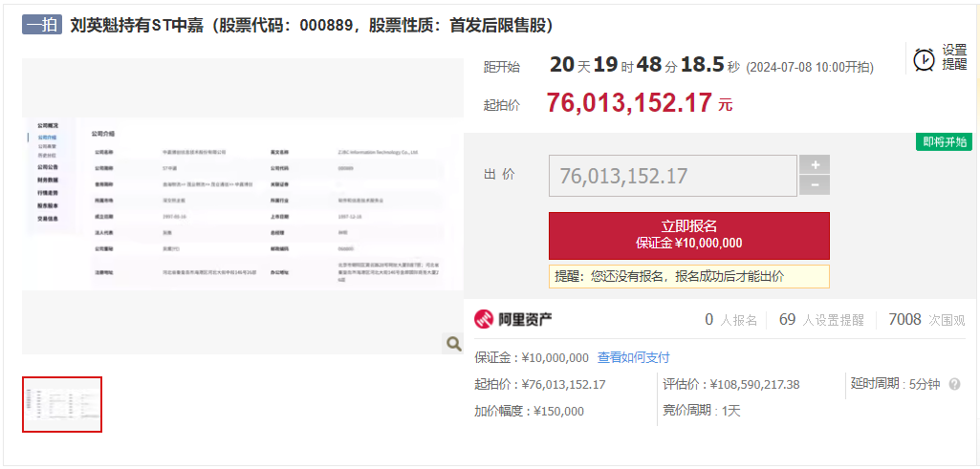
Task: Select the company info thumbnail
Action: tap(62, 404)
